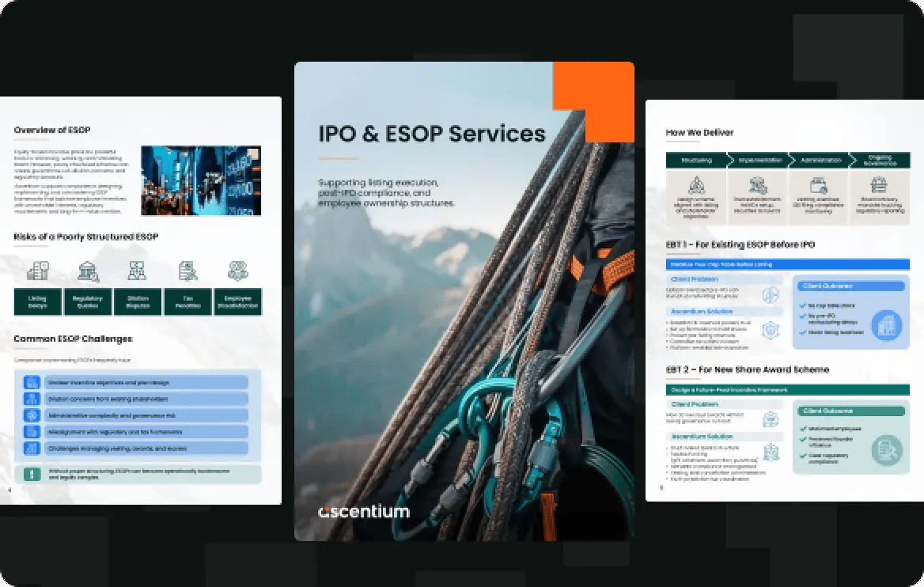
Task: Click the icon beside Dilution concerns row
Action: [31, 399]
